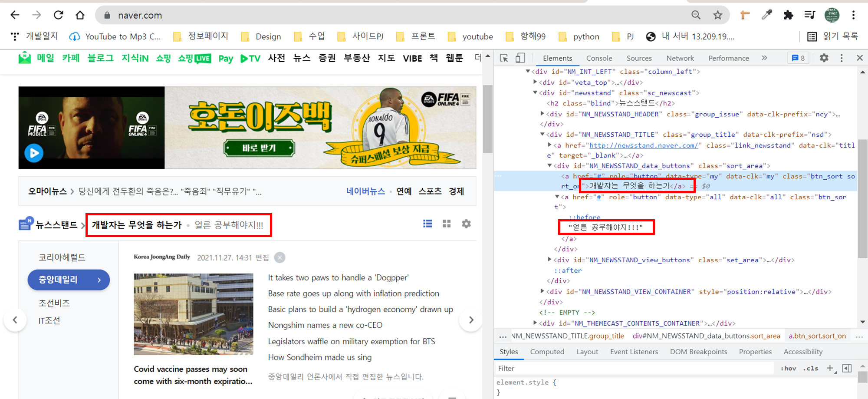Viewport: 868px width, 399px height.
Task: Switch to the Sources tab
Action: [x=639, y=58]
